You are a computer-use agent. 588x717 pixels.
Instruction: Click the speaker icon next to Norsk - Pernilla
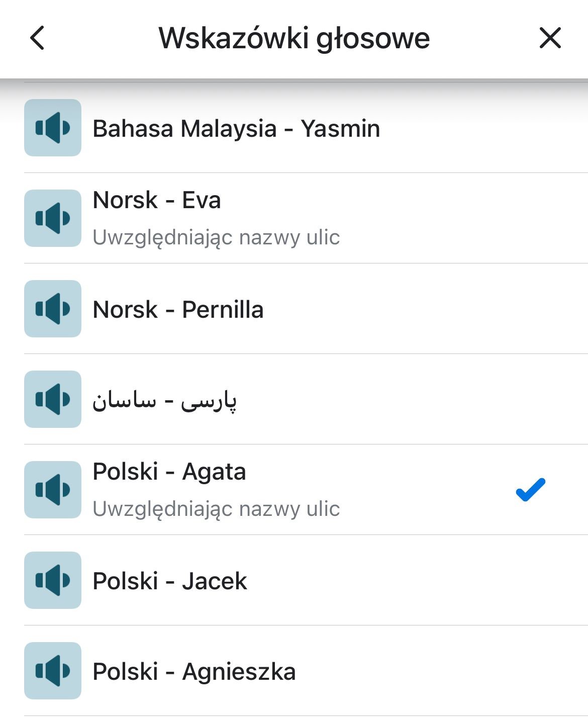coord(52,308)
